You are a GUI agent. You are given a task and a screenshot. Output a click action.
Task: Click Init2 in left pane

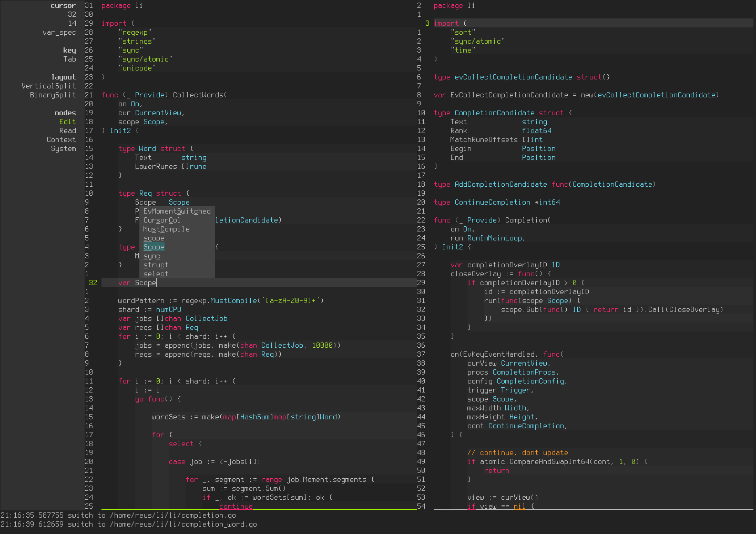point(120,130)
